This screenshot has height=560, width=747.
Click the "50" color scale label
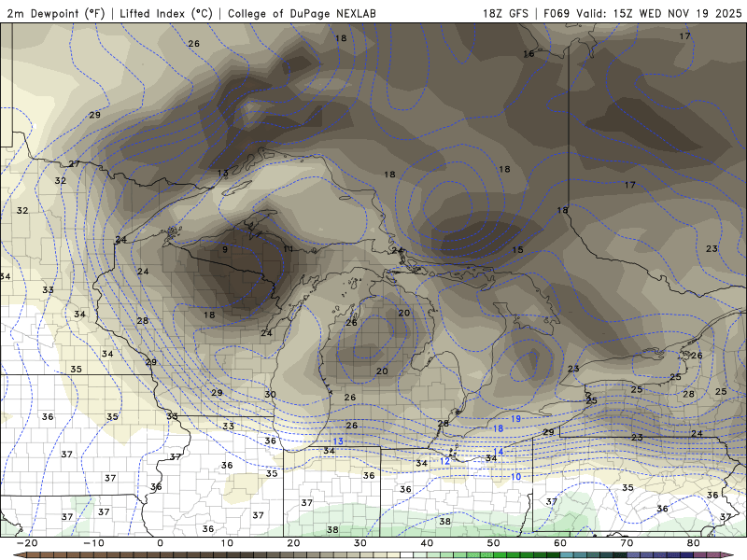[x=494, y=543]
